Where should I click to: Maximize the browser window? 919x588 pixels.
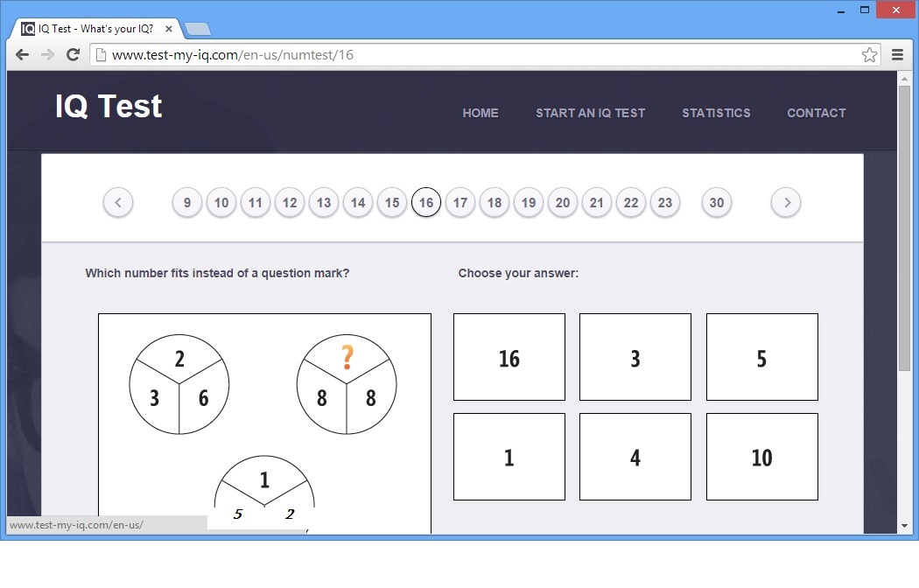pos(865,10)
